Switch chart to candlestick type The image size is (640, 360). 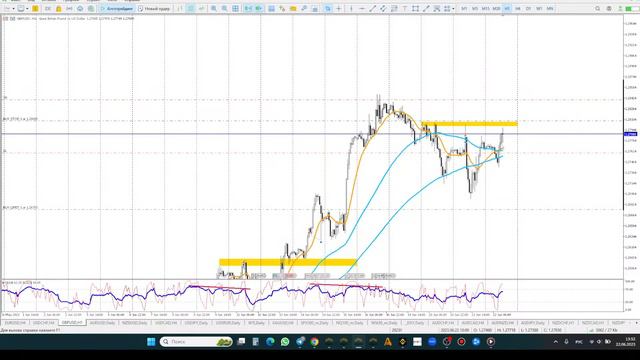click(191, 9)
